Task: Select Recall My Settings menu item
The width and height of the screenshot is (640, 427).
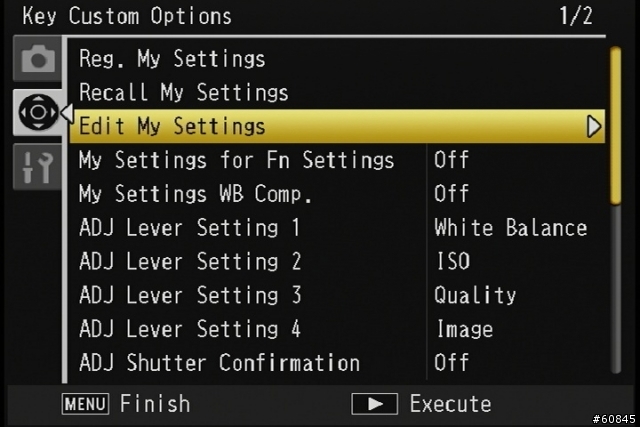Action: point(184,92)
